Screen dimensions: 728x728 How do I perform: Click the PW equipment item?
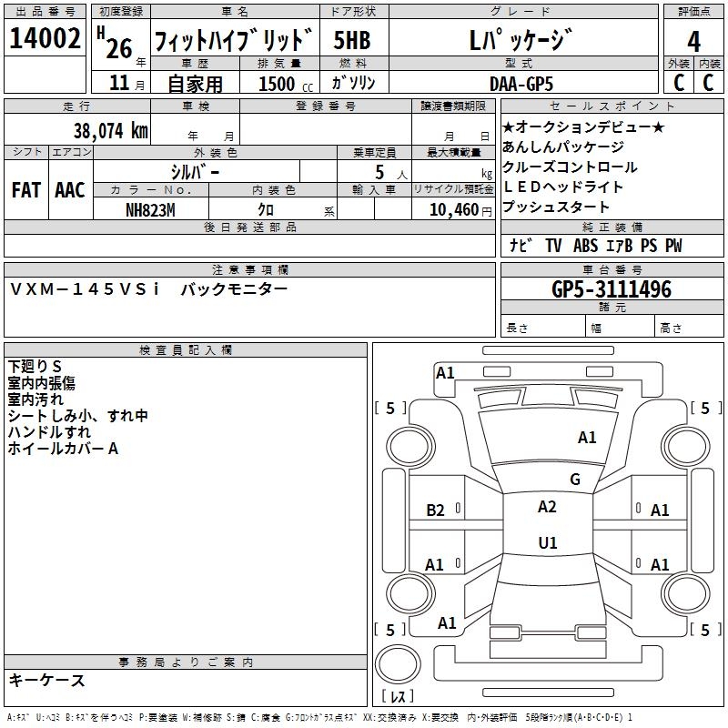(x=673, y=245)
